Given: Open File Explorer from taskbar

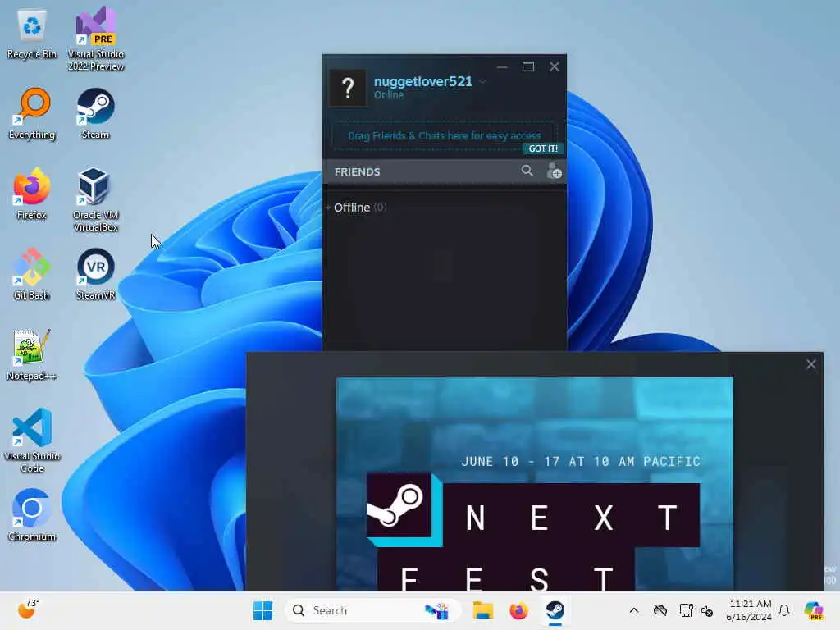Looking at the screenshot, I should [x=482, y=610].
